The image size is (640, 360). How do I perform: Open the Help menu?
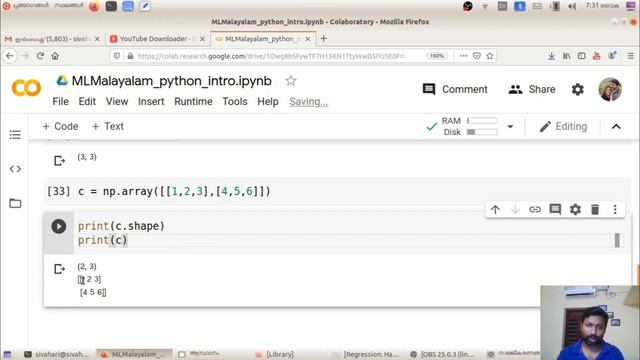click(x=268, y=102)
